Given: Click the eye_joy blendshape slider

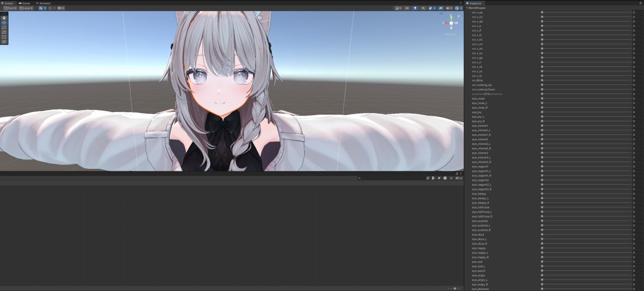Looking at the screenshot, I should click(x=586, y=112).
